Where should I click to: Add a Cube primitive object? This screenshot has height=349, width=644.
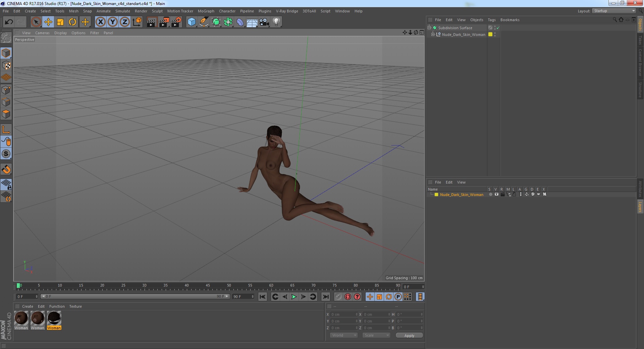tap(192, 22)
